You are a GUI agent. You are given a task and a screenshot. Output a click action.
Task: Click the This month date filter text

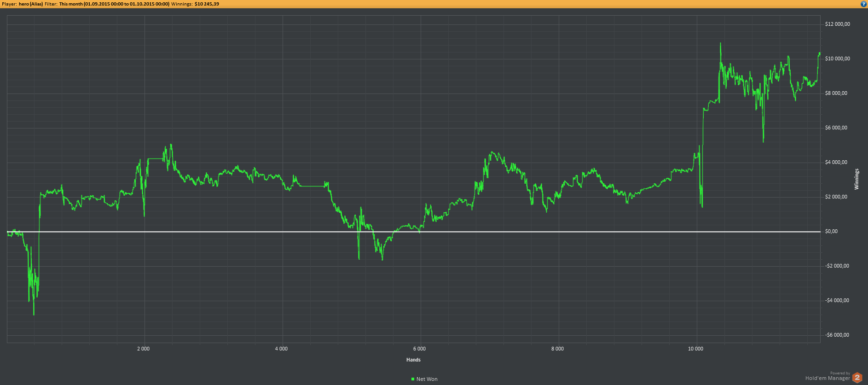tap(114, 4)
